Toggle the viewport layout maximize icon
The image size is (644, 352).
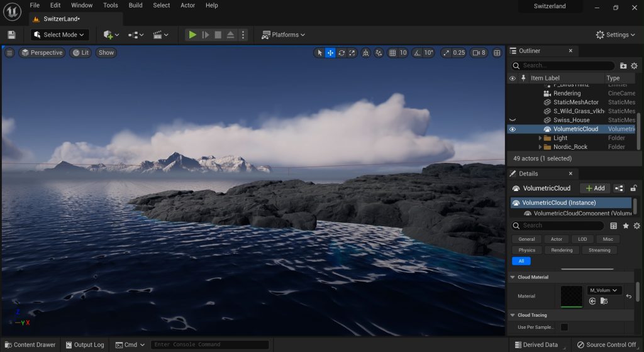coord(497,53)
